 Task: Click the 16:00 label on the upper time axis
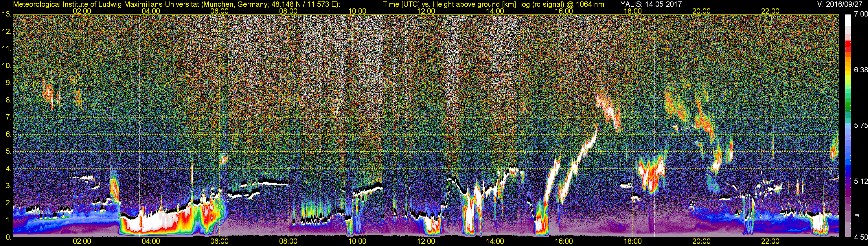point(564,11)
